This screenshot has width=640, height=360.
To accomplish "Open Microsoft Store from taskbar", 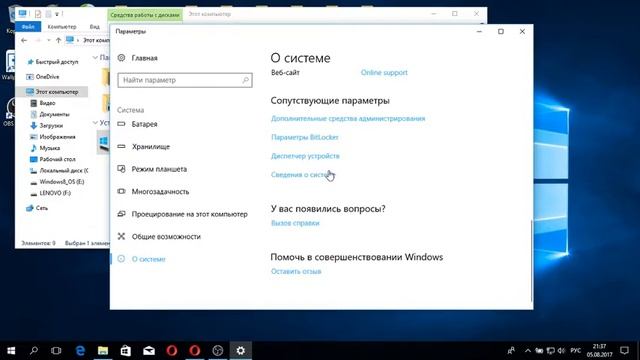I will tap(126, 351).
